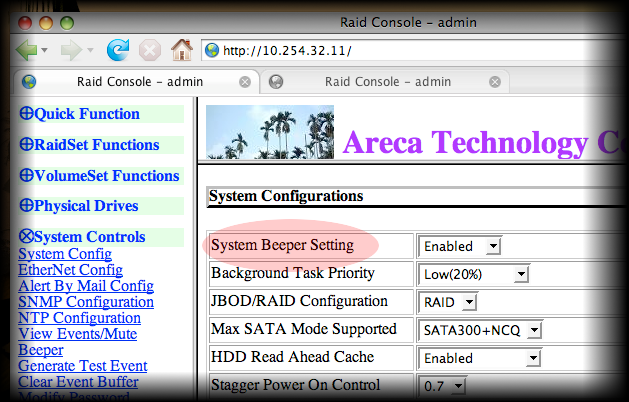Image resolution: width=629 pixels, height=402 pixels.
Task: Open the System Beeper Setting dropdown
Action: (x=459, y=246)
